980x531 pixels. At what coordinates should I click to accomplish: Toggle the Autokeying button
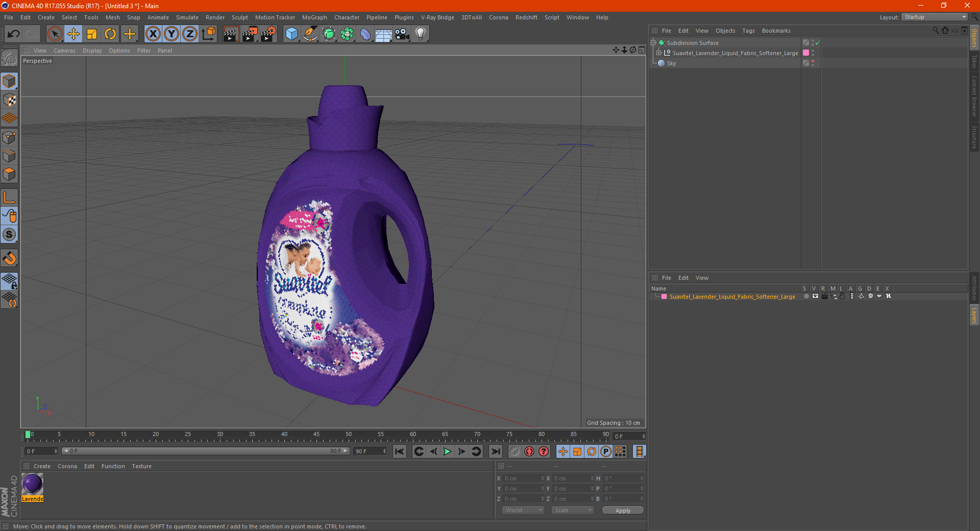click(x=529, y=451)
